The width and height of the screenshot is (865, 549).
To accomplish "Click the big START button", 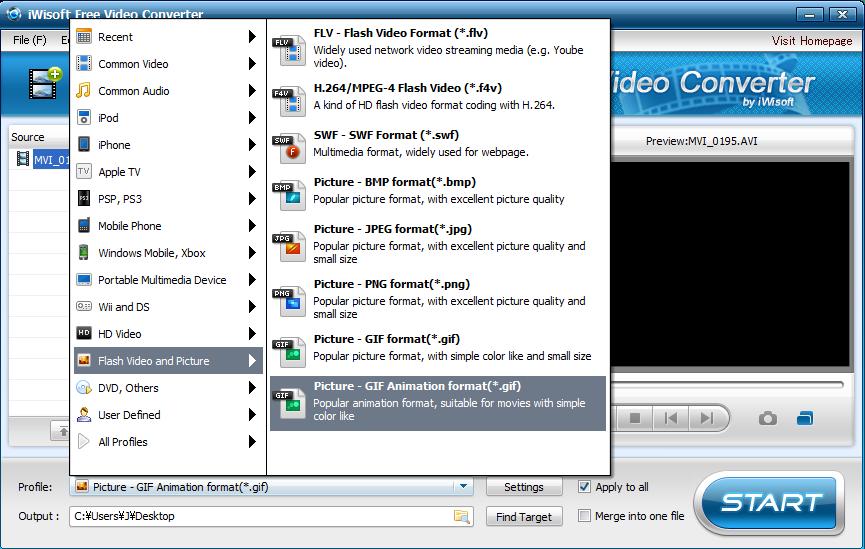I will (x=770, y=503).
